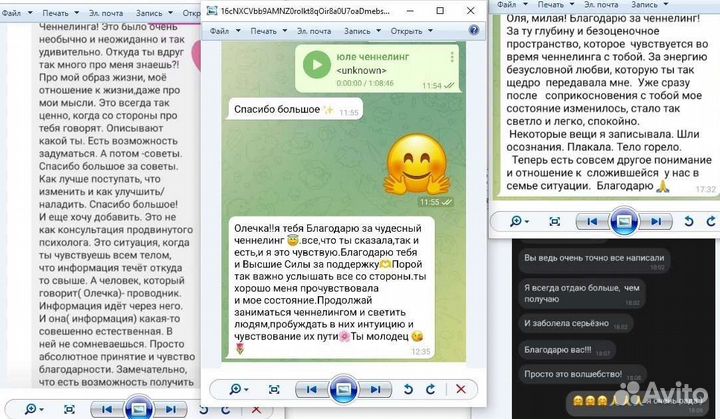Play the юле ченнелинг voice message
Viewport: 720px width, 419px height.
pyautogui.click(x=317, y=65)
